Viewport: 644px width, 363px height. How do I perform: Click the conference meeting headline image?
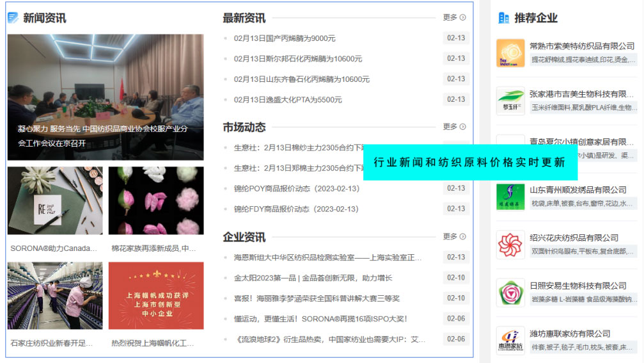pos(106,96)
